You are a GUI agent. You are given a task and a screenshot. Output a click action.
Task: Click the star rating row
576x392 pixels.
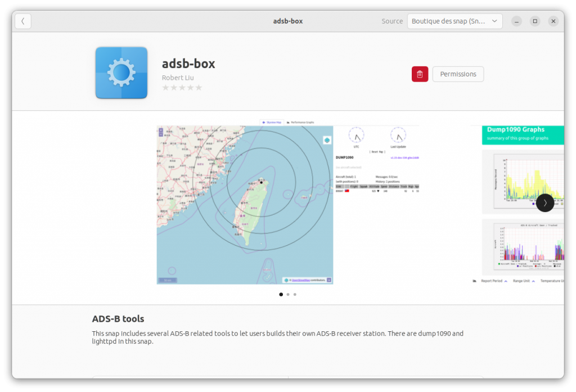pyautogui.click(x=182, y=88)
